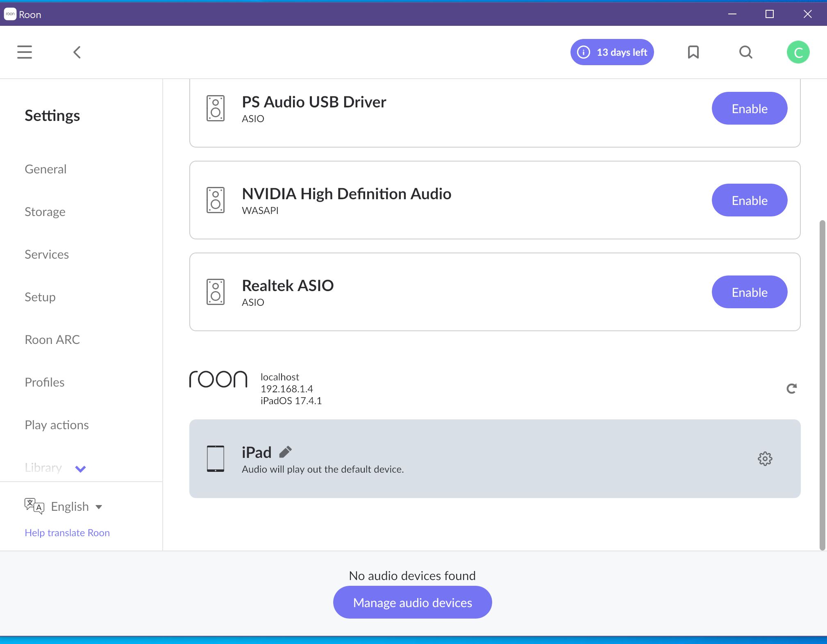Expand the Library section chevron

80,469
